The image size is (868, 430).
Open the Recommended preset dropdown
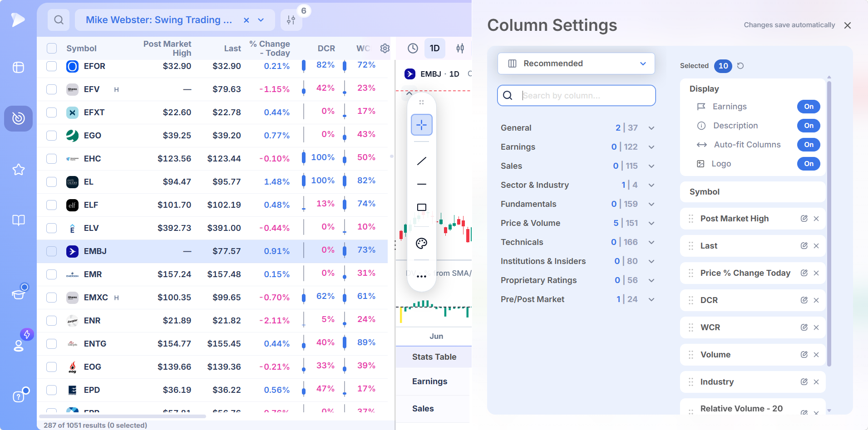coord(576,64)
